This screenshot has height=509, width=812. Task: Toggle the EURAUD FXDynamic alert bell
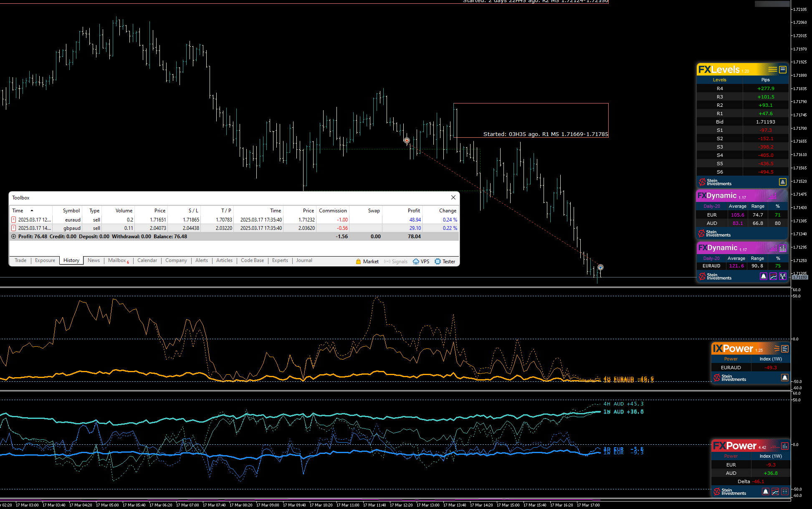pyautogui.click(x=764, y=276)
